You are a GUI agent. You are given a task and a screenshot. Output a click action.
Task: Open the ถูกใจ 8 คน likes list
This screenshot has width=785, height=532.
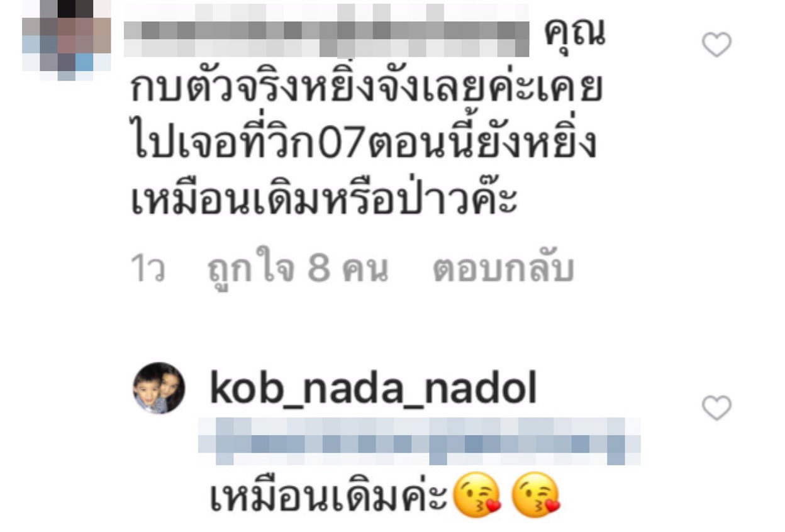pos(298,269)
